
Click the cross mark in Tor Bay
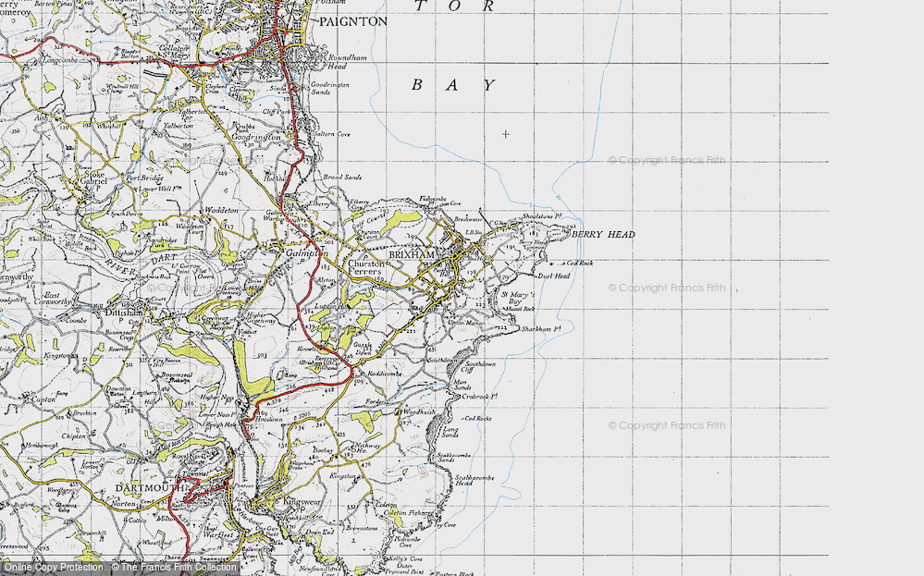click(x=506, y=134)
